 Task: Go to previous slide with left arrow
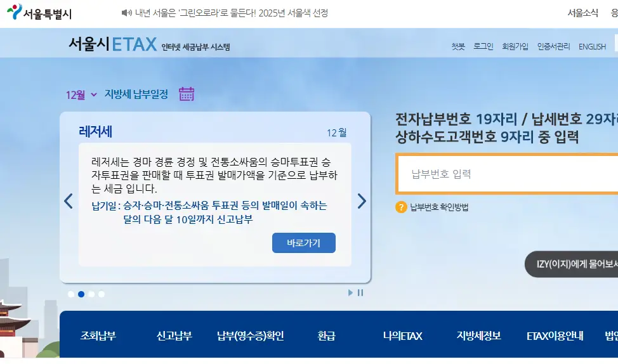[x=69, y=201]
